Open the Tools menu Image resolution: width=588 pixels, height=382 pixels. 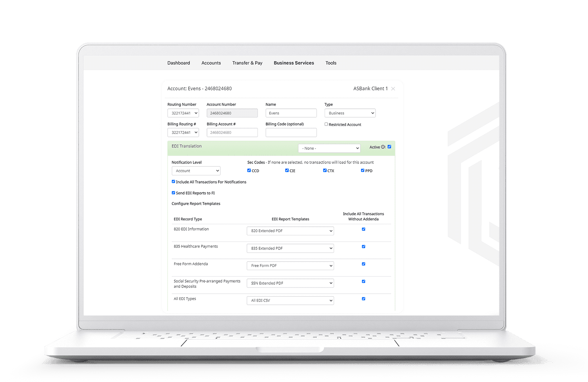(331, 63)
